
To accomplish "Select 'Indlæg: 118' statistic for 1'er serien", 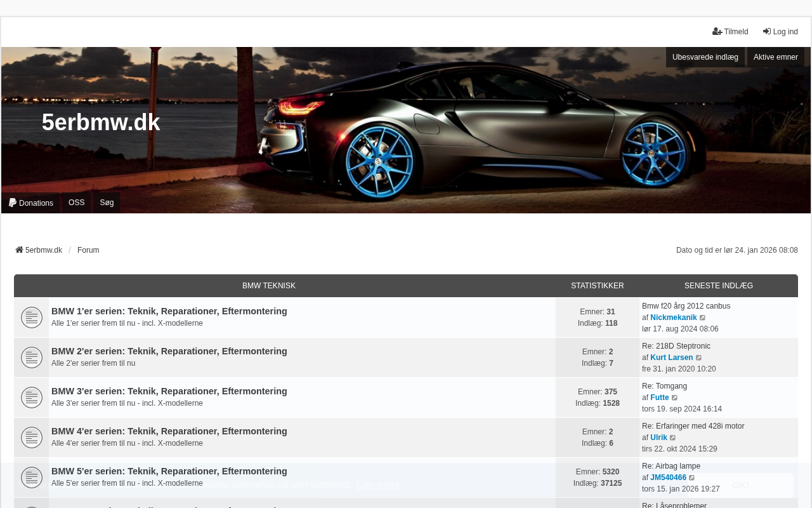I will (x=598, y=323).
